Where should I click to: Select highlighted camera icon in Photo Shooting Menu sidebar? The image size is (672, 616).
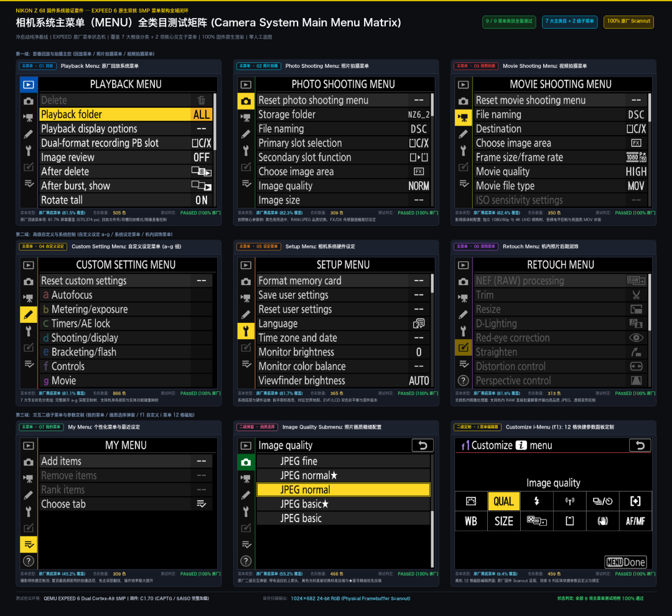coord(246,101)
